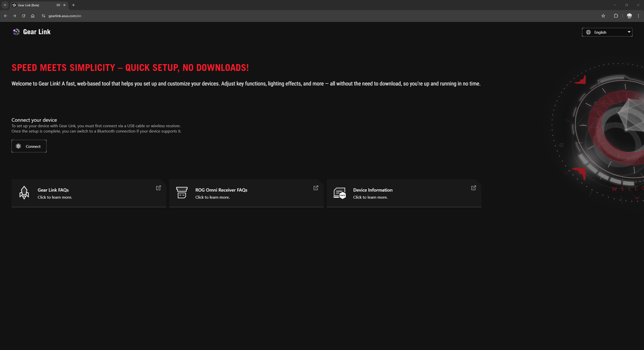644x350 pixels.
Task: Open a new browser tab
Action: (x=73, y=5)
